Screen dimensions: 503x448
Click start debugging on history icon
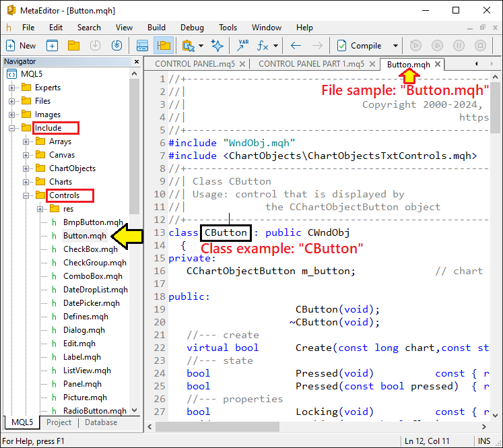[415, 46]
